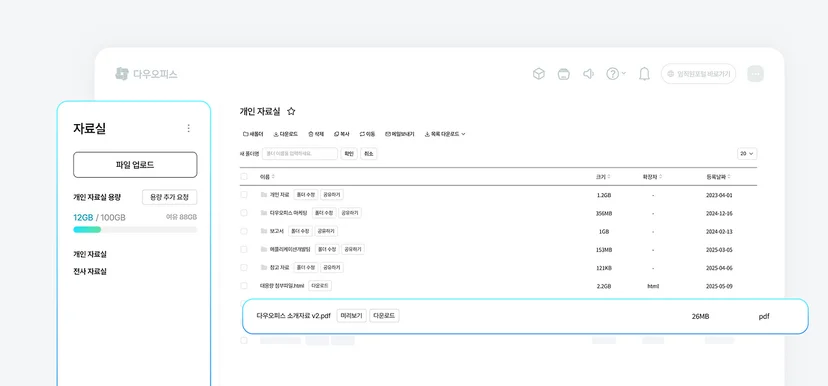
Task: Open the three-dot menu beside 자료실
Action: click(x=189, y=128)
